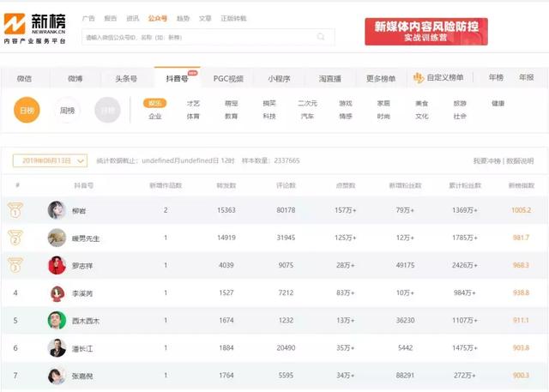Select the 才艺 category filter
Viewport: 549px width, 392px height.
point(193,103)
